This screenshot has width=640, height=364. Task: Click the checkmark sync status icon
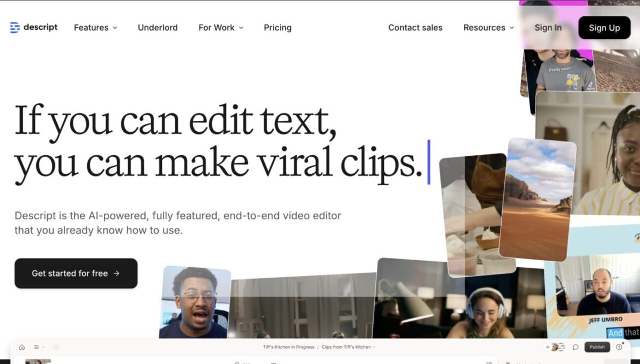click(x=56, y=347)
